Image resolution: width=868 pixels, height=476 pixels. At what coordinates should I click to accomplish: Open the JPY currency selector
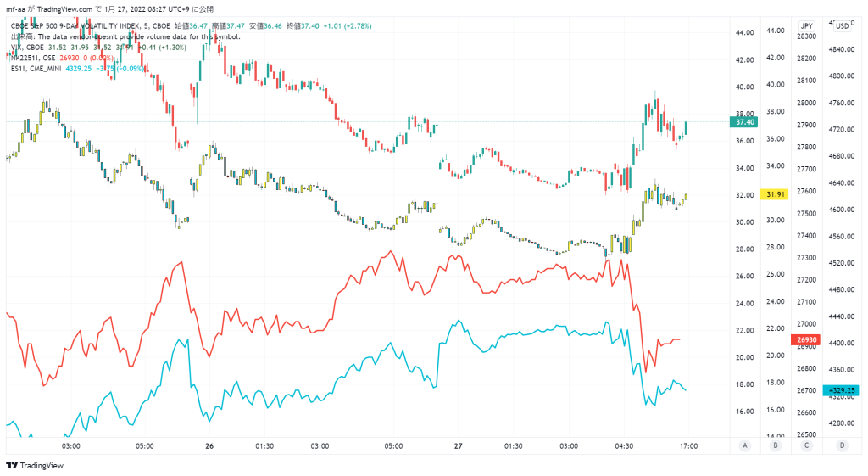[x=807, y=26]
